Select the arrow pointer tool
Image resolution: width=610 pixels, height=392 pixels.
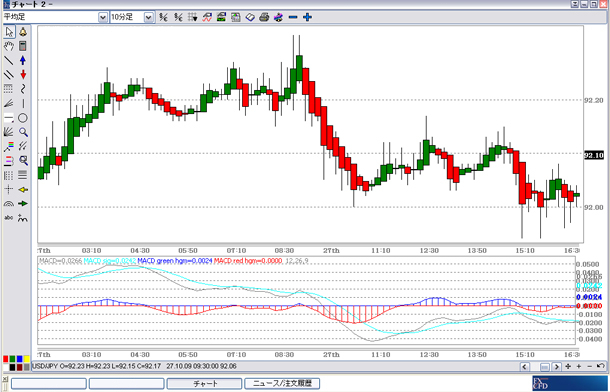click(9, 32)
